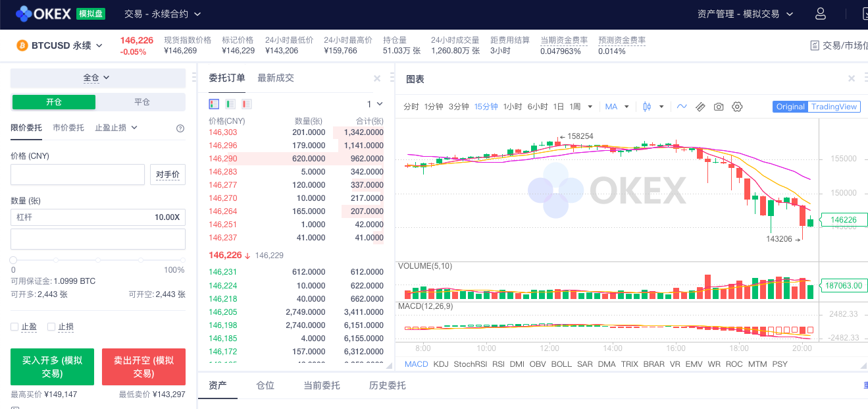
Task: Switch to the 限价委托 tab
Action: pyautogui.click(x=26, y=128)
